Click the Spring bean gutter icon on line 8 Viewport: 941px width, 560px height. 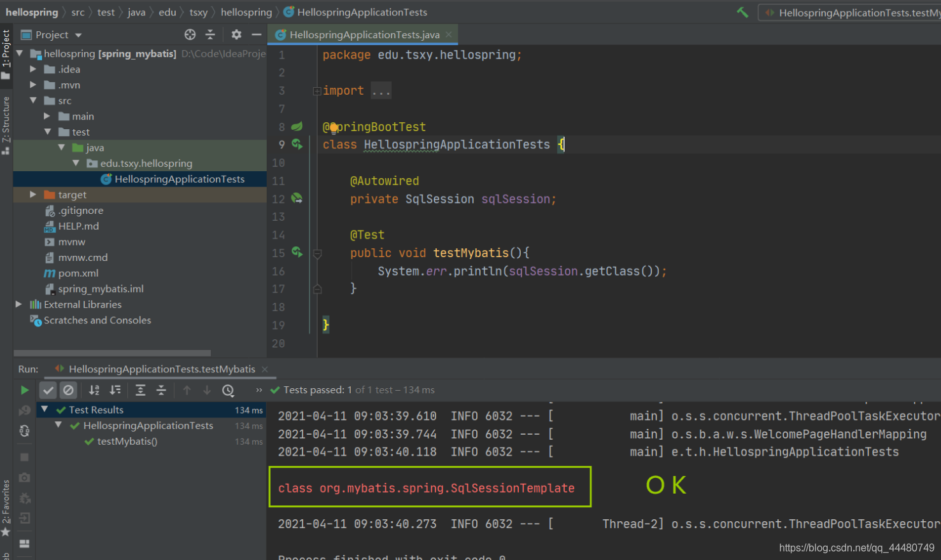[297, 127]
